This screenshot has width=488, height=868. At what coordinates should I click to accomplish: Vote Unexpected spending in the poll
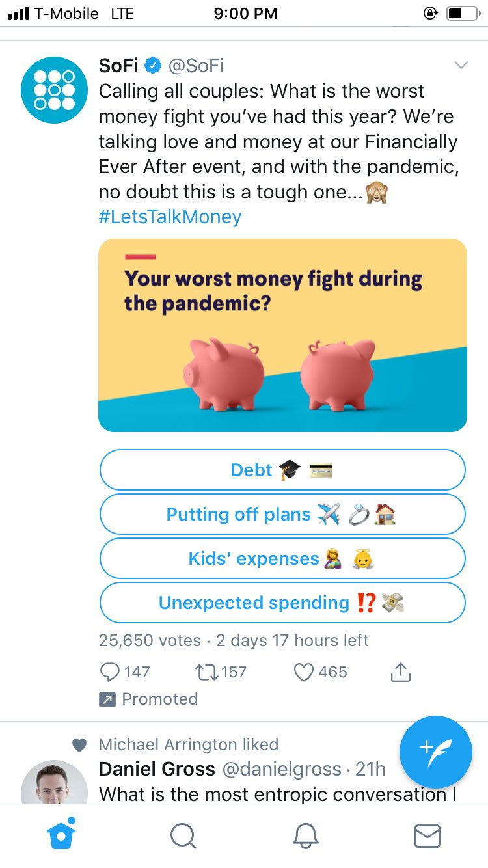click(x=282, y=603)
